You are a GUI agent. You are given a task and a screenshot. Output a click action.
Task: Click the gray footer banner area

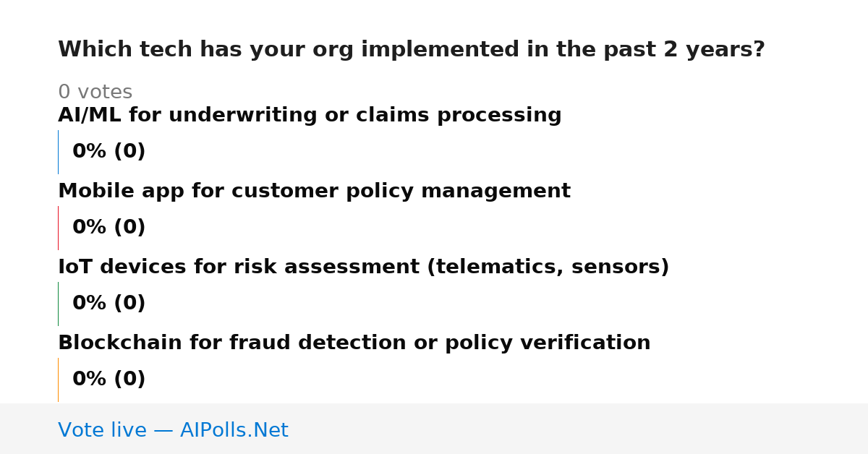434,429
